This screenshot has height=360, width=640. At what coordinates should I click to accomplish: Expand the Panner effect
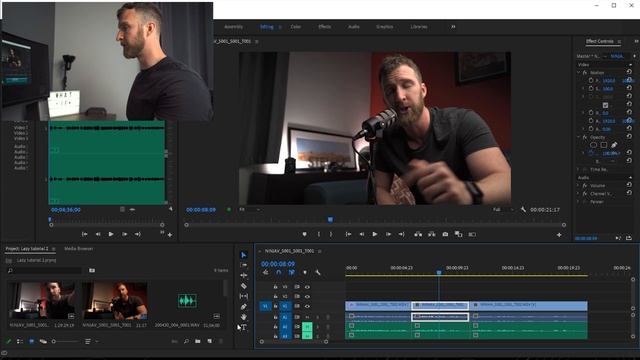578,202
